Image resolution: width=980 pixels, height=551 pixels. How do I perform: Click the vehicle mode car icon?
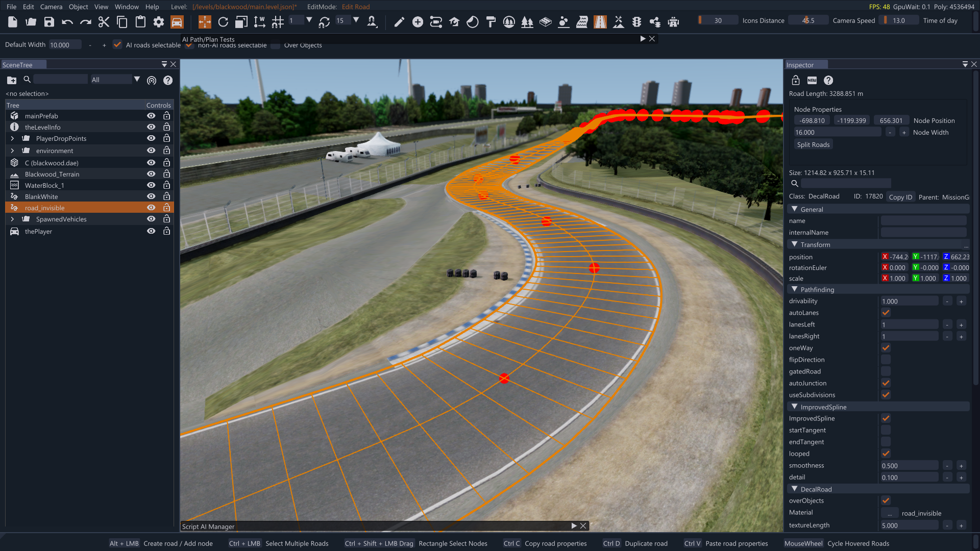pyautogui.click(x=177, y=21)
